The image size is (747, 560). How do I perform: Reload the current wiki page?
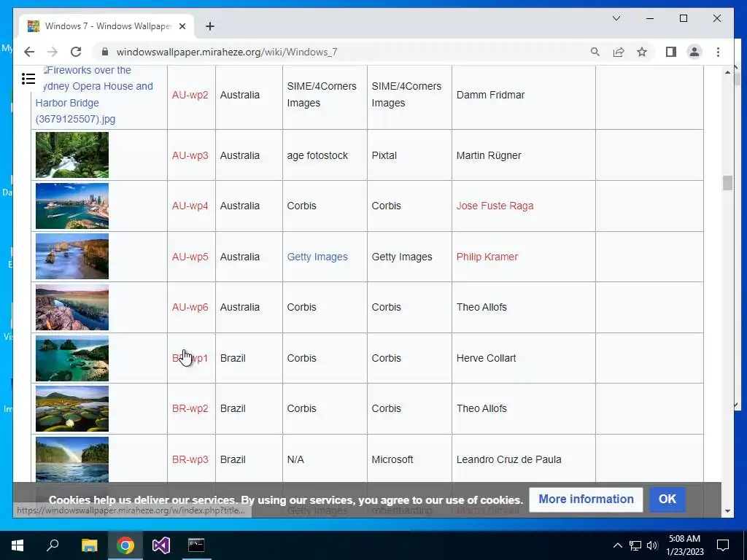(x=76, y=52)
